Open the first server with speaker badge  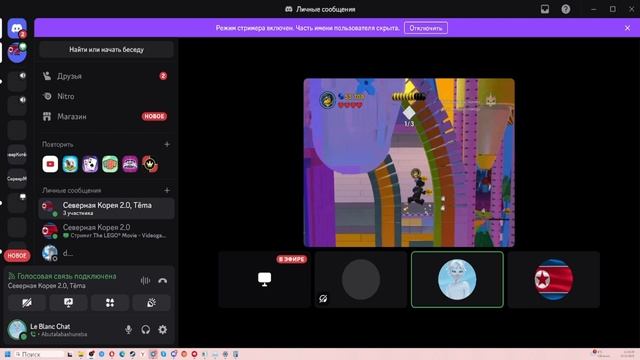click(17, 82)
